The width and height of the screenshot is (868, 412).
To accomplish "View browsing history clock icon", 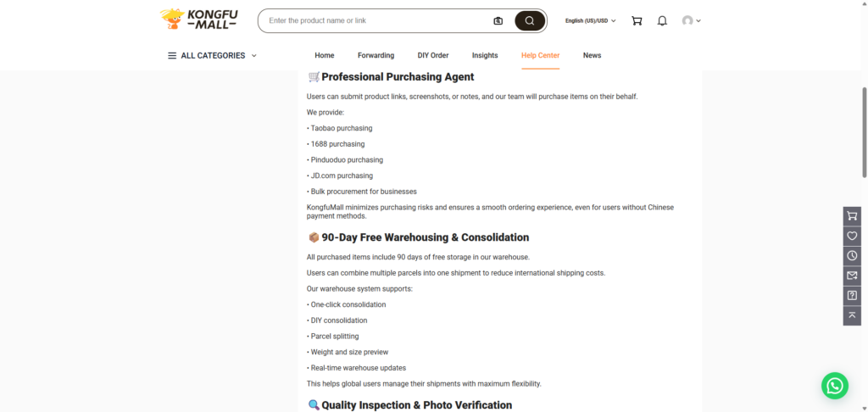I will (852, 255).
